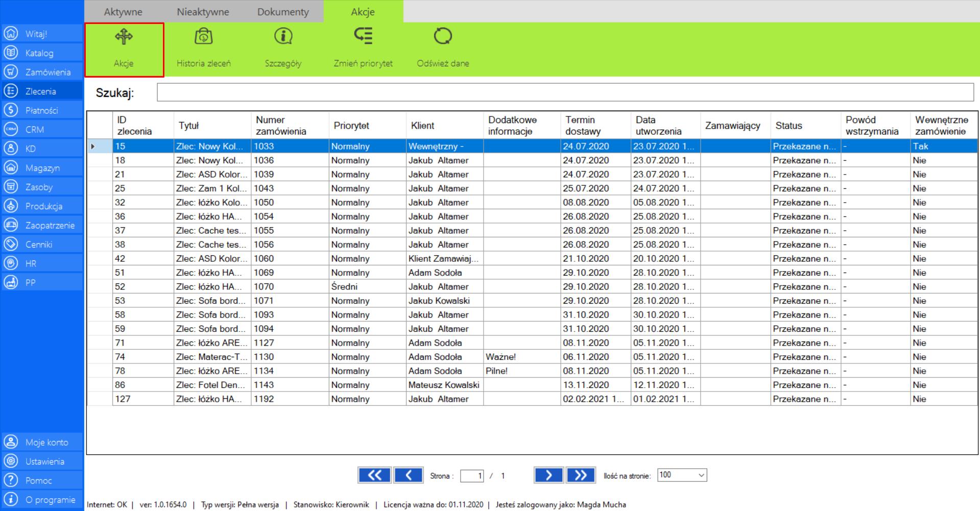Jump to last page button

[x=581, y=475]
